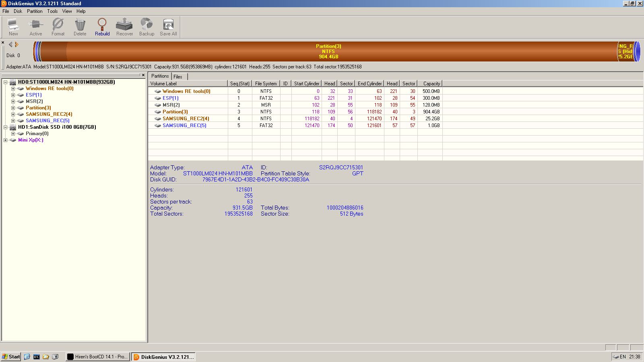644x362 pixels.
Task: Click the End Cylinder column header
Action: [369, 84]
